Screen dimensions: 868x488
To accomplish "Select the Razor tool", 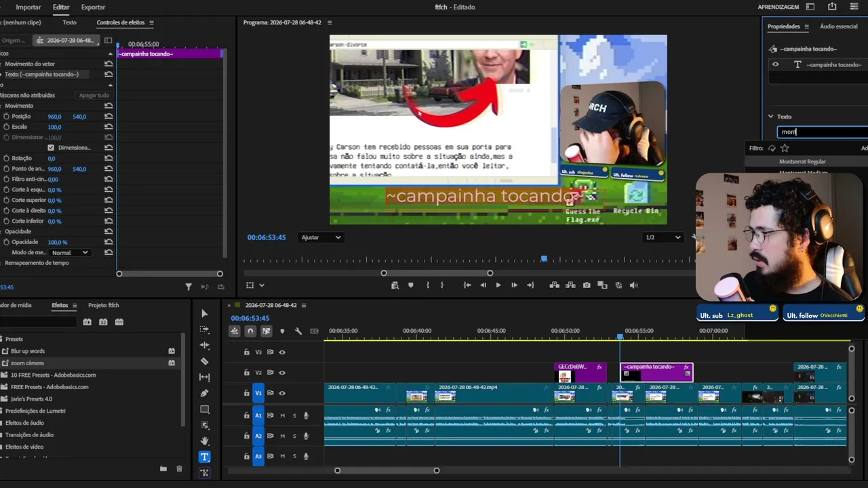I will [204, 361].
